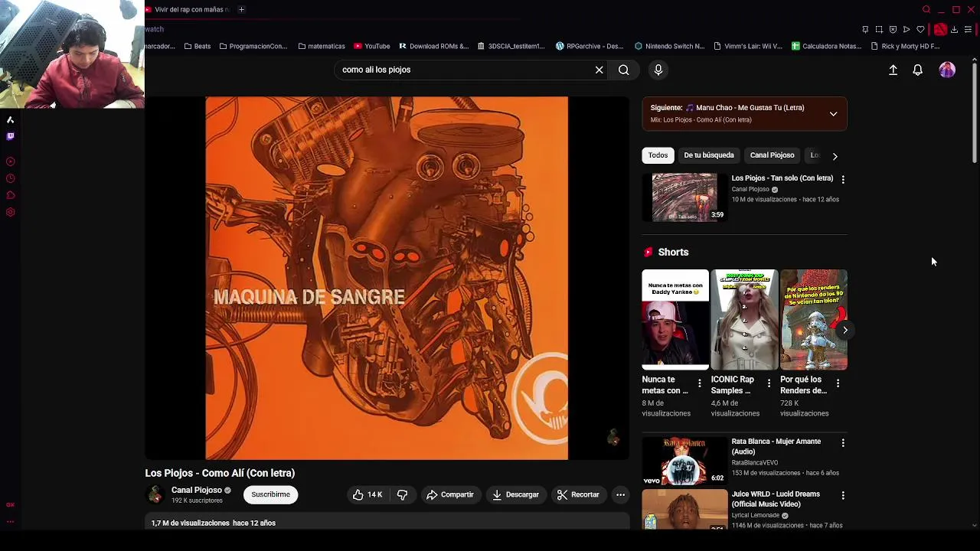The width and height of the screenshot is (980, 551).
Task: Click the play-arrow flow icon in toolbar
Action: pos(906,29)
